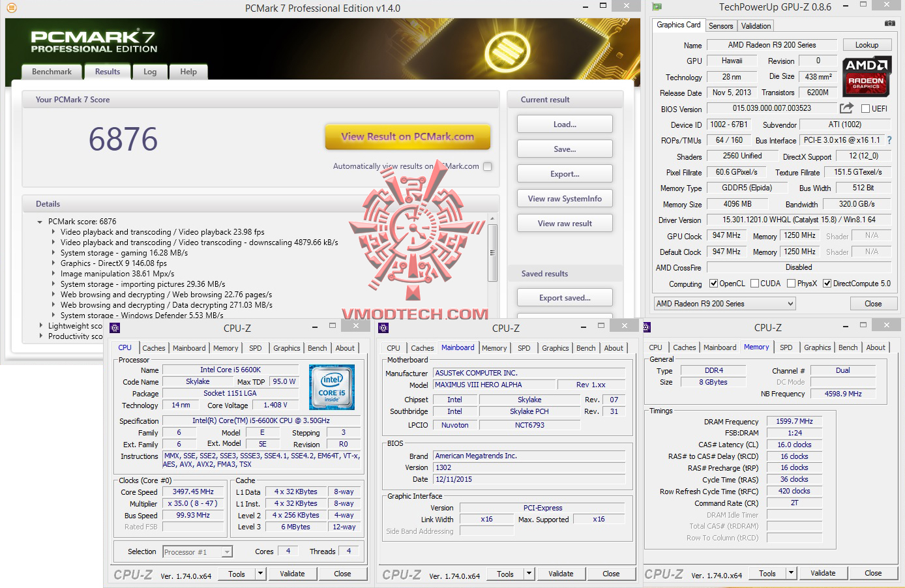905x588 pixels.
Task: Click View raw SystemInfo button
Action: [565, 199]
